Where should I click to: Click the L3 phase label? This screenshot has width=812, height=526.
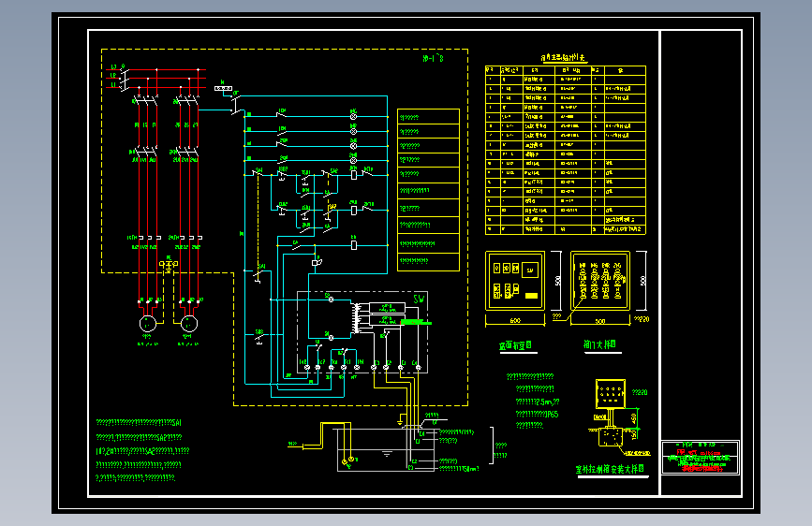coord(113,66)
